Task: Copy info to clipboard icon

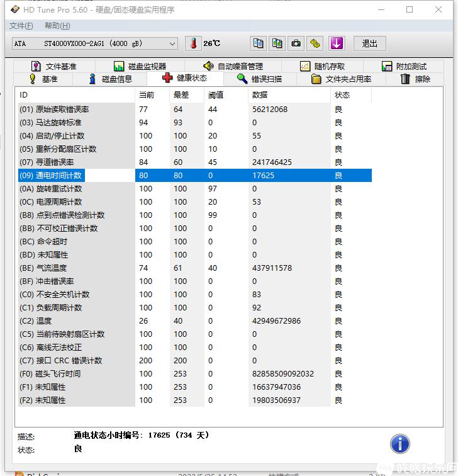Action: [x=258, y=43]
